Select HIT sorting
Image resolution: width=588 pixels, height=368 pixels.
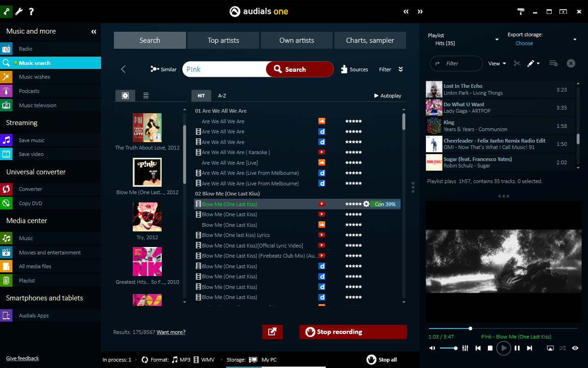[201, 96]
